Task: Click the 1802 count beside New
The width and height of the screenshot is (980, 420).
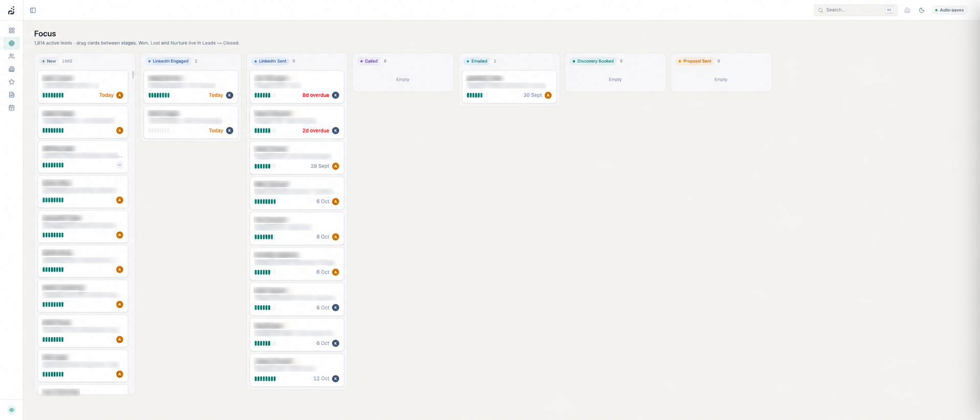Action: [67, 61]
